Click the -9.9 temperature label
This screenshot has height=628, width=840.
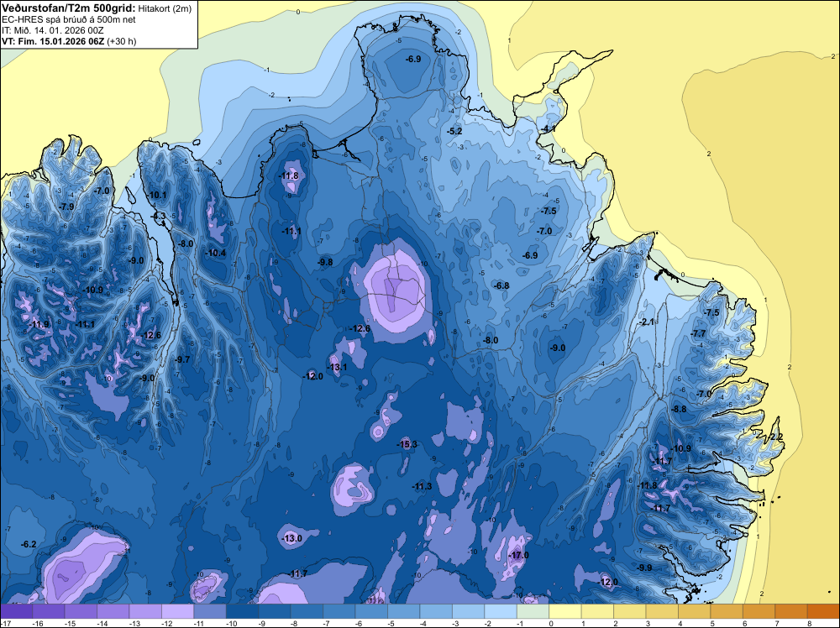tap(645, 568)
